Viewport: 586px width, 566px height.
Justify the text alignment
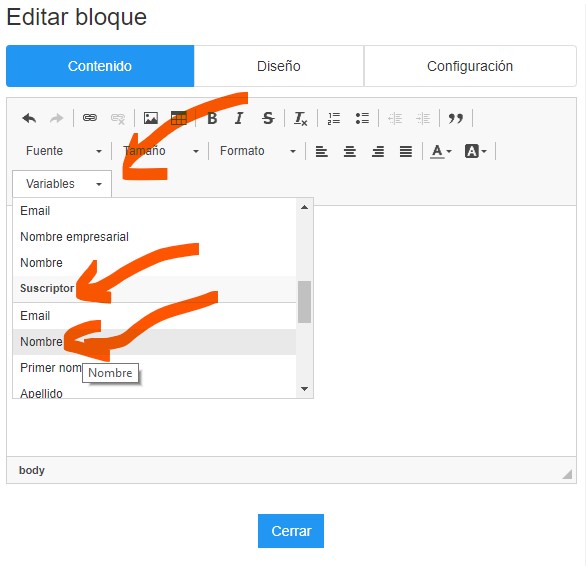(x=406, y=151)
